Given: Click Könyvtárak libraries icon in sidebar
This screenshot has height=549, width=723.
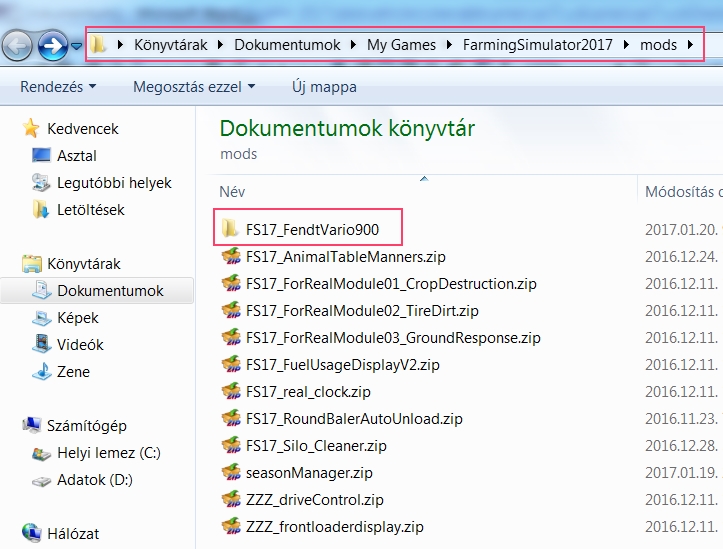Looking at the screenshot, I should tap(32, 264).
